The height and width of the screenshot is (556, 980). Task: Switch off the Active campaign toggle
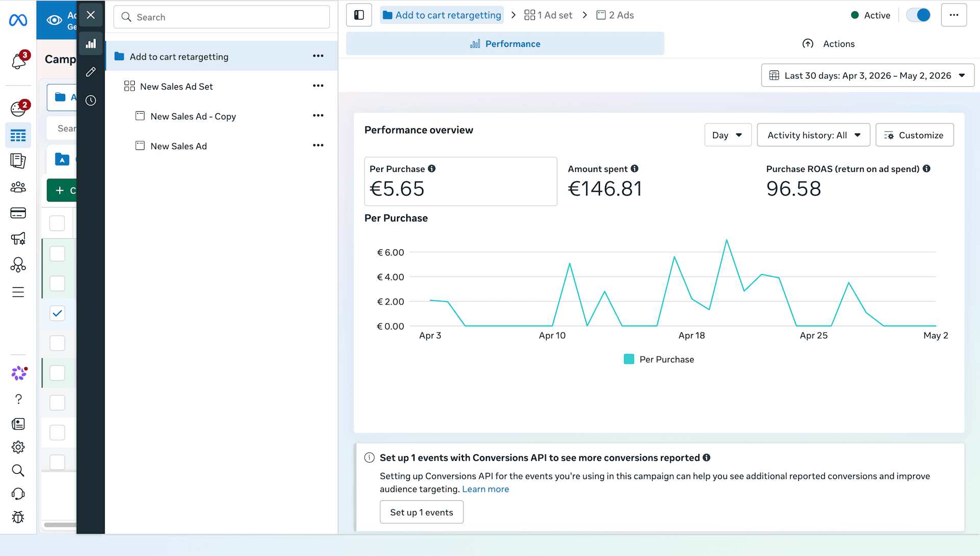pyautogui.click(x=918, y=15)
